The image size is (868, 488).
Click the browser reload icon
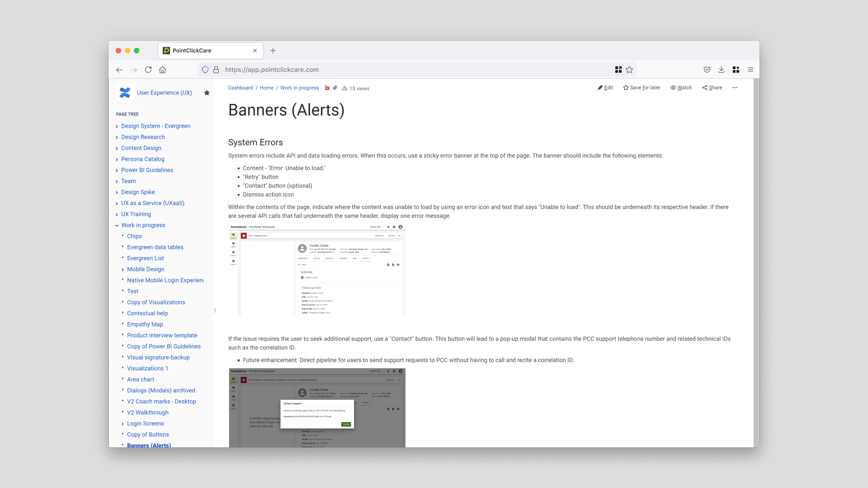coord(148,70)
